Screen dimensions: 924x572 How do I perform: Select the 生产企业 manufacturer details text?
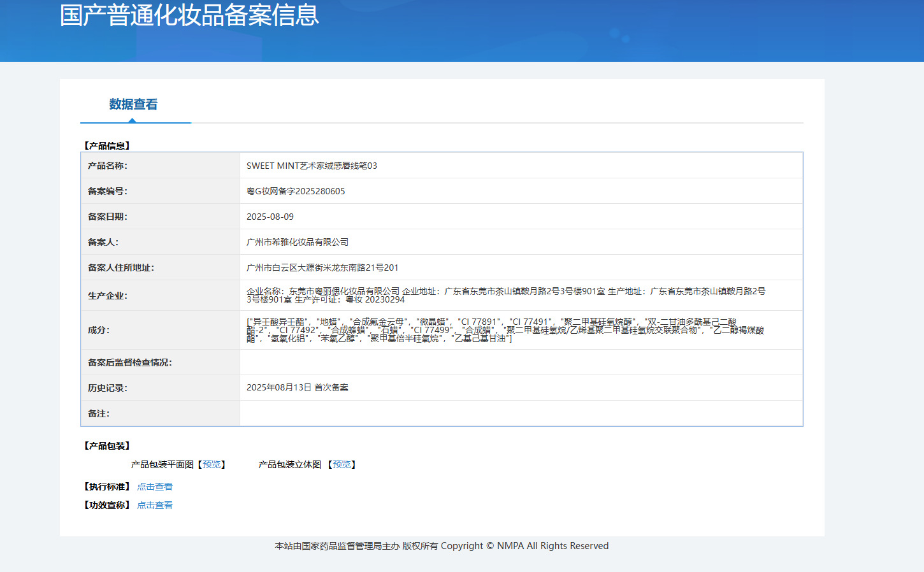click(506, 296)
